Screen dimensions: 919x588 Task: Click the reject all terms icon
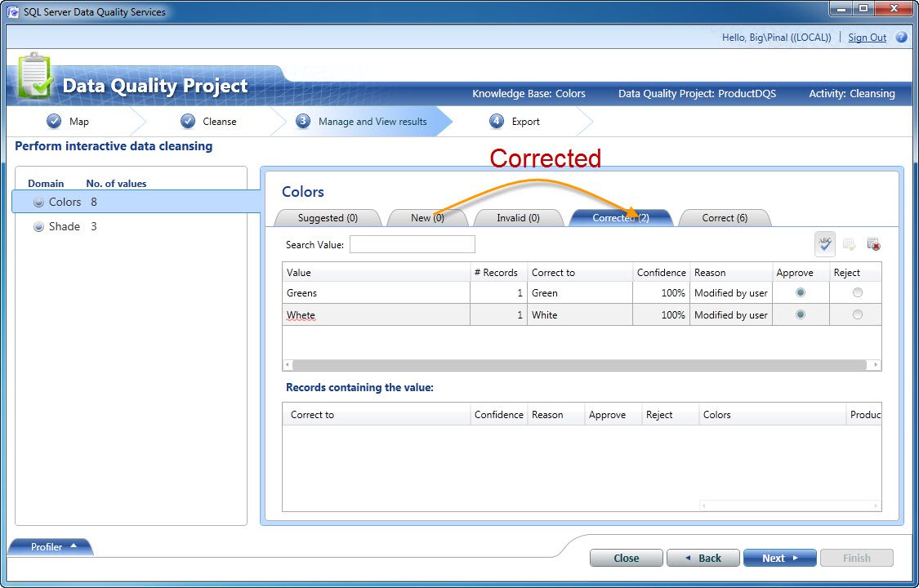(873, 244)
